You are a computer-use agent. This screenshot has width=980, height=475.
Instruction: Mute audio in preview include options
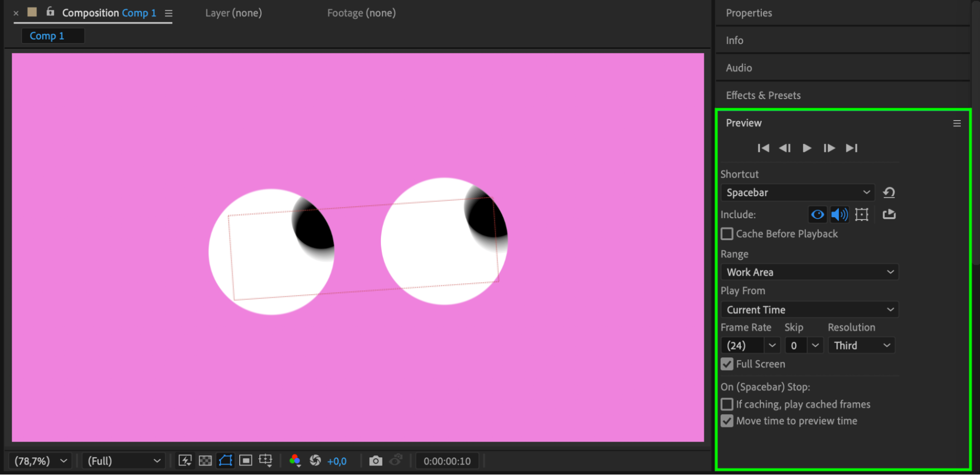(839, 215)
